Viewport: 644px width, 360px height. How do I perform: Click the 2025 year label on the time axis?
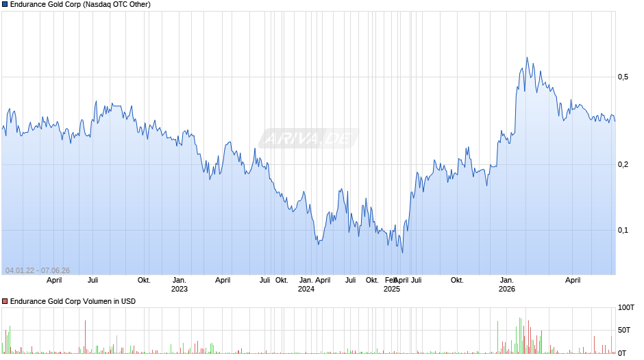pyautogui.click(x=392, y=289)
